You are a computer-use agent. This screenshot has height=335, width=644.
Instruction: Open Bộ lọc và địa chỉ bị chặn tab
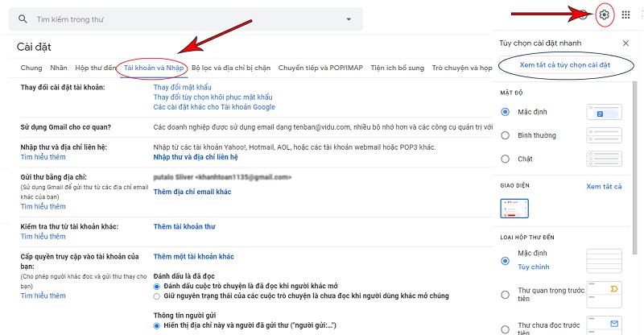pos(231,68)
